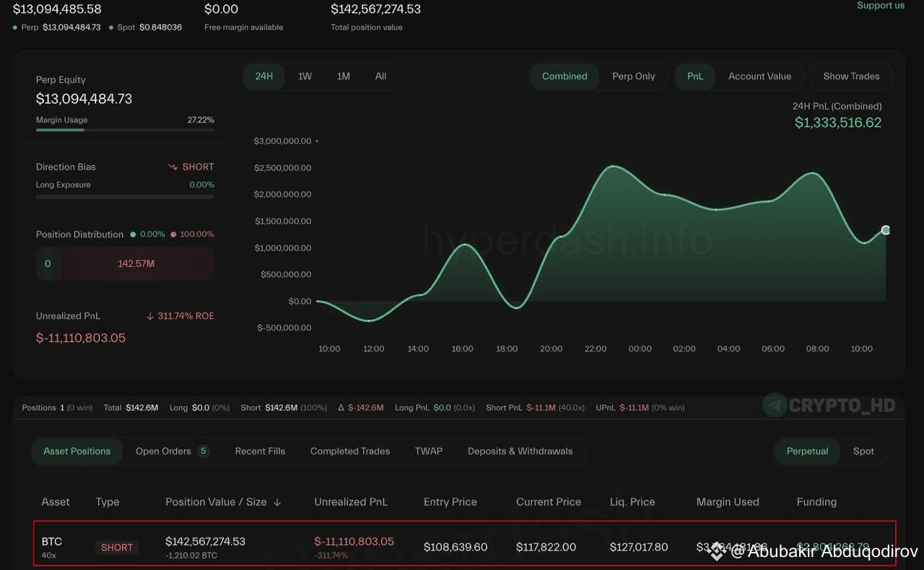Select the 24H time range
The image size is (924, 570).
coord(264,76)
